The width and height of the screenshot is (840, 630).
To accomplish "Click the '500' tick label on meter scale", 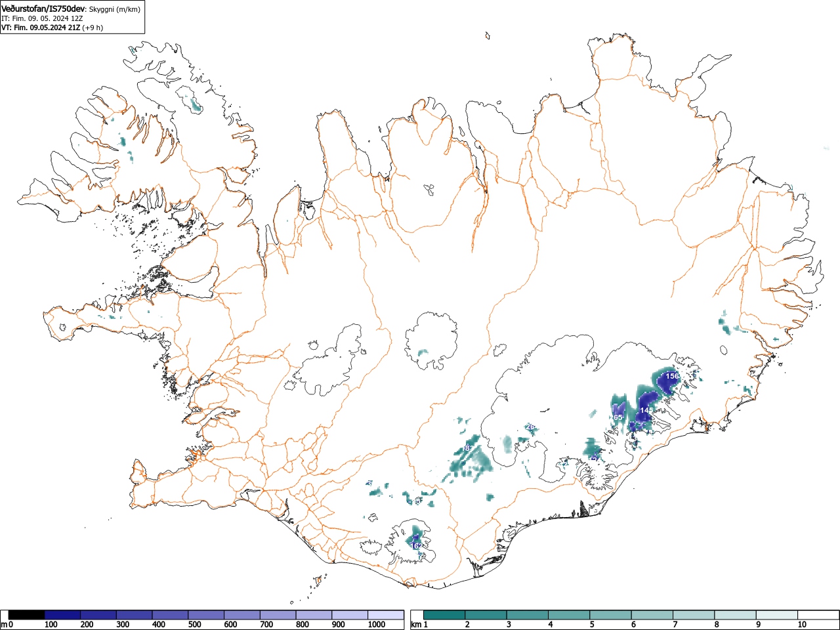I will pos(194,625).
